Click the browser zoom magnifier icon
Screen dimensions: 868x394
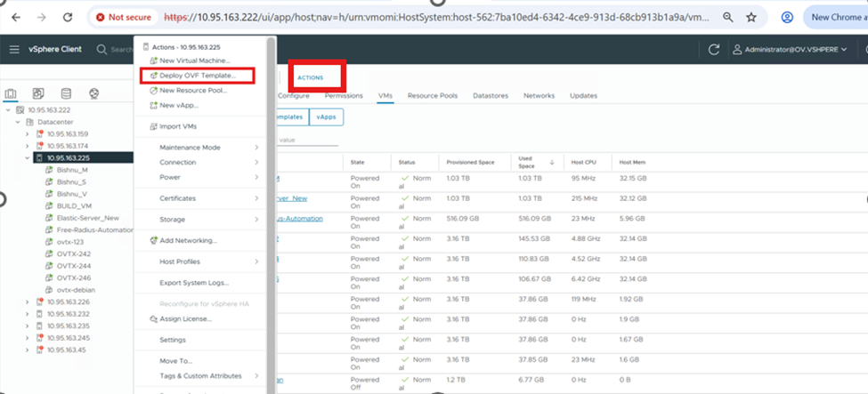[x=728, y=17]
